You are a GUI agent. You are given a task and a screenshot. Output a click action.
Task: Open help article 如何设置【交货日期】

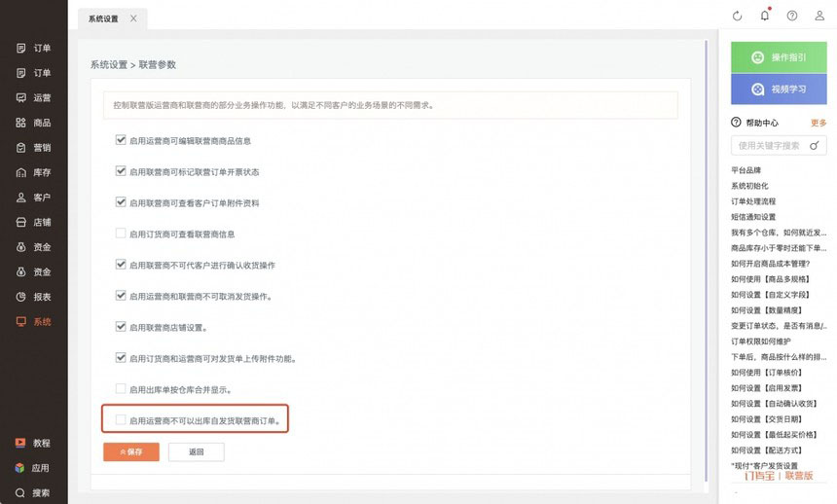pos(767,419)
